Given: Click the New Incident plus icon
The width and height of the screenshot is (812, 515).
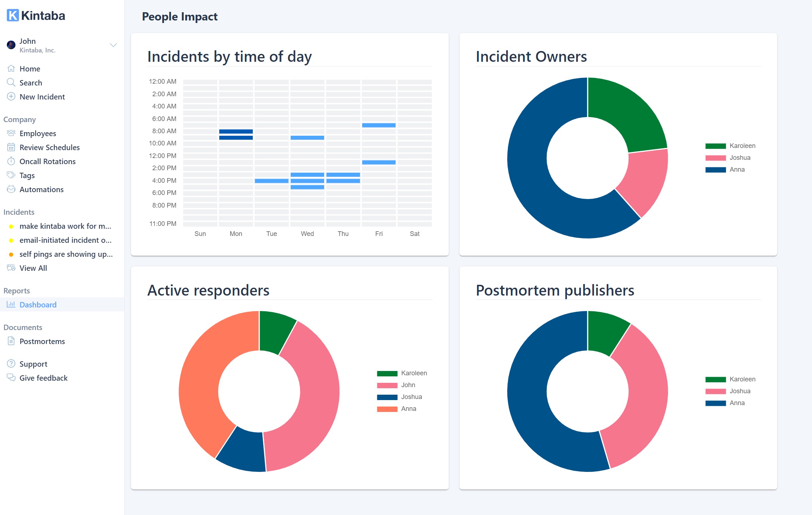Looking at the screenshot, I should (x=11, y=97).
